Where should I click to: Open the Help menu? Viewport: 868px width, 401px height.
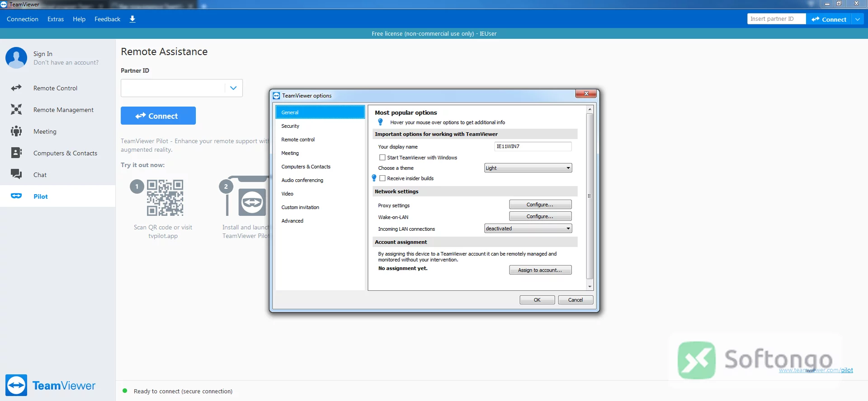click(x=79, y=19)
